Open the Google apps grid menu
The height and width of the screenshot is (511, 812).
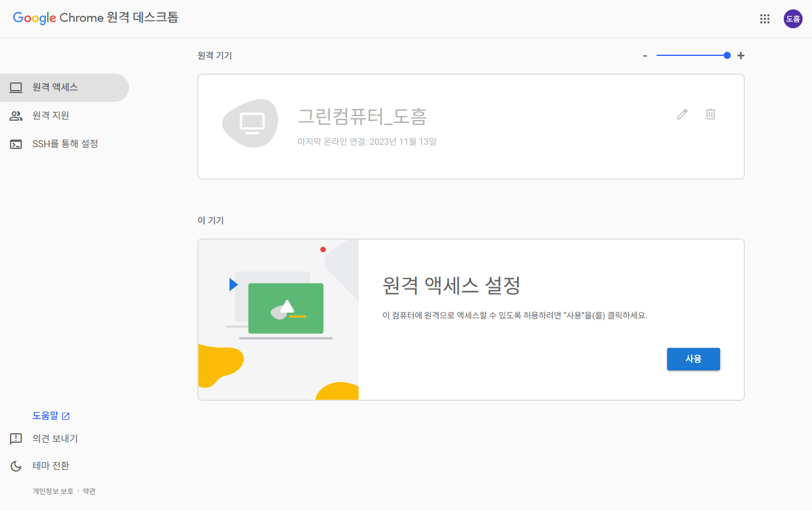click(765, 19)
